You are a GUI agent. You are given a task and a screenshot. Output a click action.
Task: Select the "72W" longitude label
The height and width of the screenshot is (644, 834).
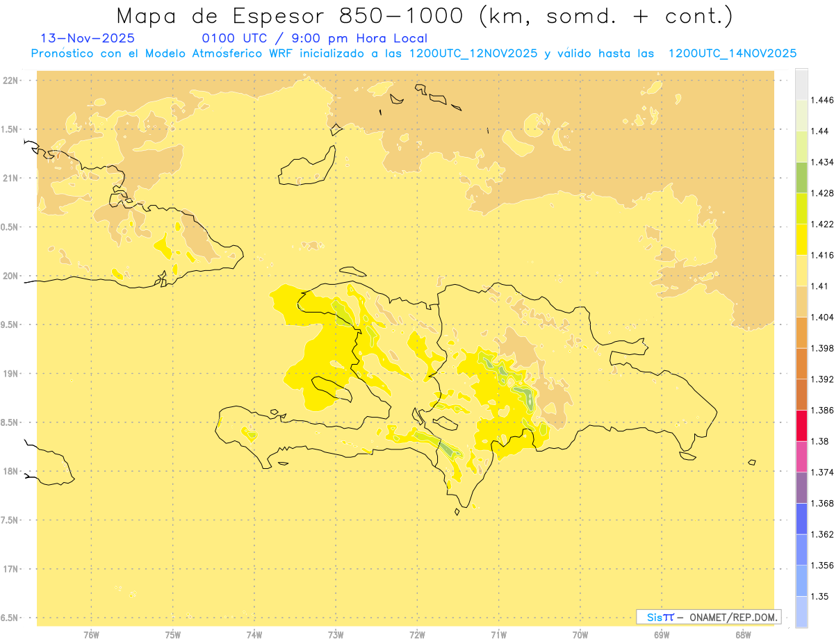coord(417,635)
